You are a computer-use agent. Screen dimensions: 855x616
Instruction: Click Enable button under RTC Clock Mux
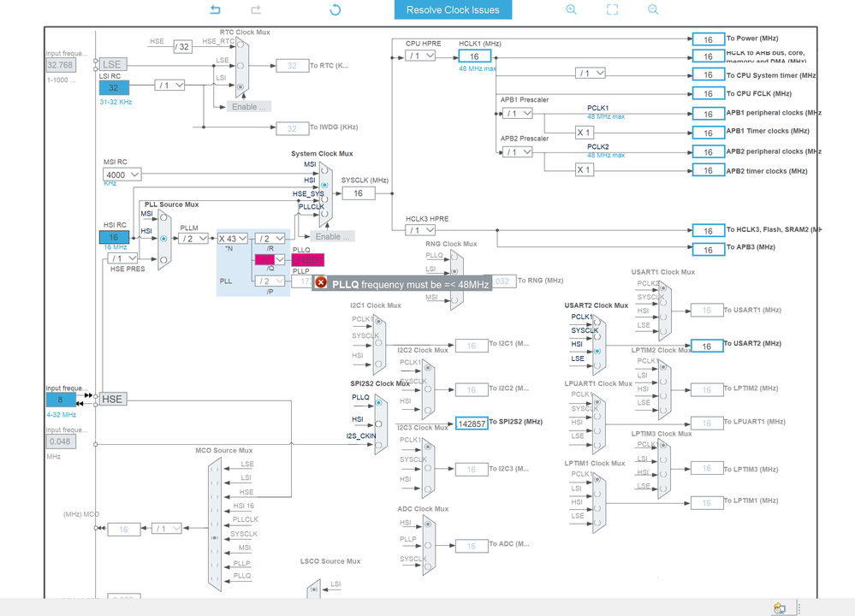point(249,107)
